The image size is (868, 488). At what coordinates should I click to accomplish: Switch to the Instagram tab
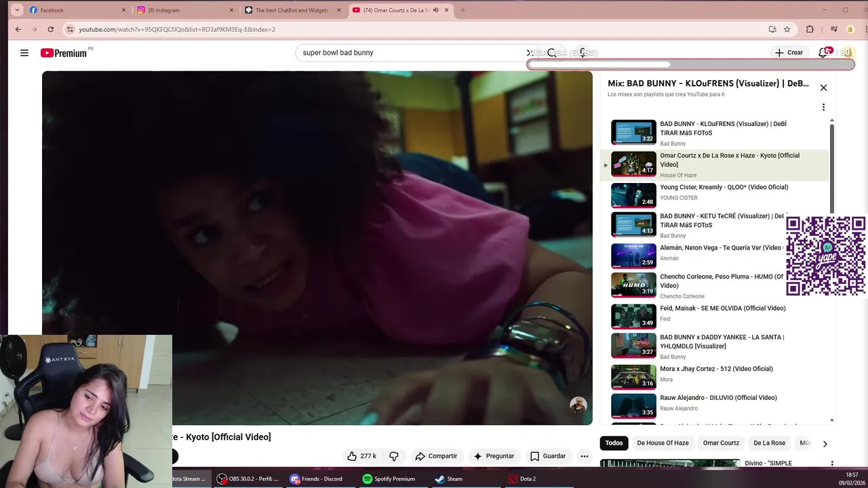pyautogui.click(x=185, y=10)
